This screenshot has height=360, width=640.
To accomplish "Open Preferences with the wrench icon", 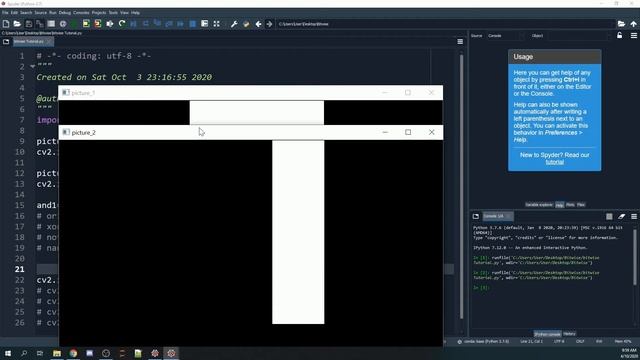I will (234, 24).
